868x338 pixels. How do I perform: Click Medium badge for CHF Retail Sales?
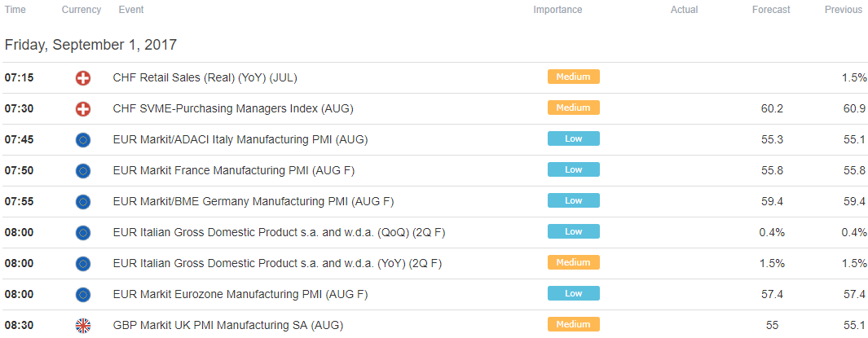574,77
